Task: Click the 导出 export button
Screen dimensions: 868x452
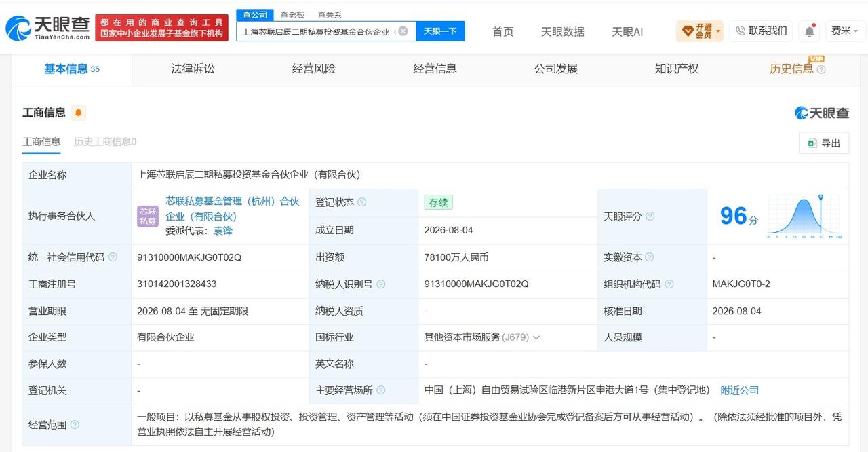Action: click(824, 143)
